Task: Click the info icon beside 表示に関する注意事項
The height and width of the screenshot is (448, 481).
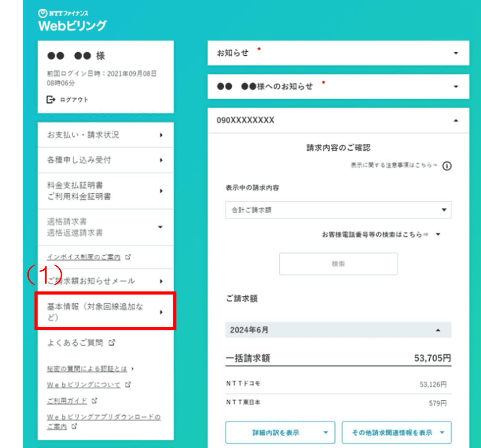Action: click(447, 166)
